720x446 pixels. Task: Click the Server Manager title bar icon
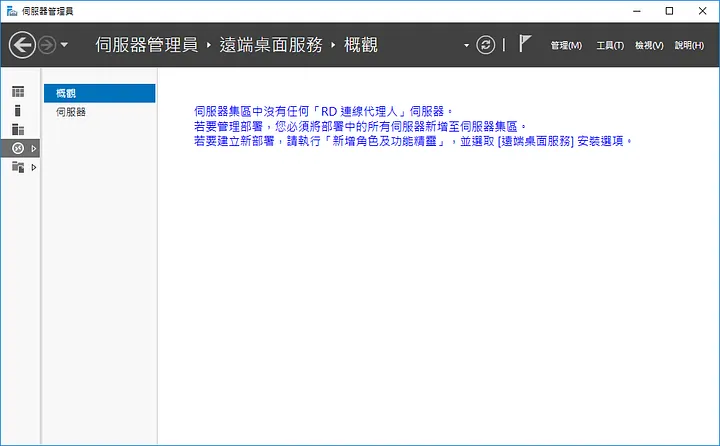click(x=12, y=11)
